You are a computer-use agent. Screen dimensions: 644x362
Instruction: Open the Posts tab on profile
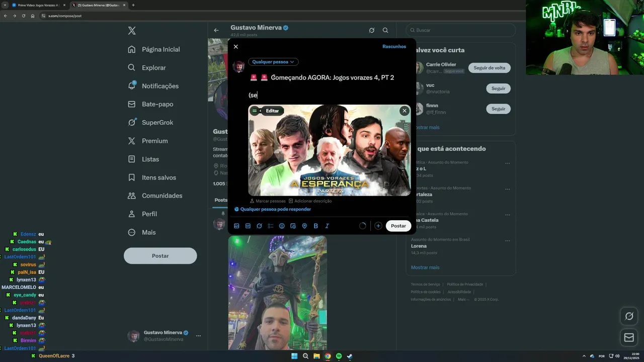click(221, 200)
